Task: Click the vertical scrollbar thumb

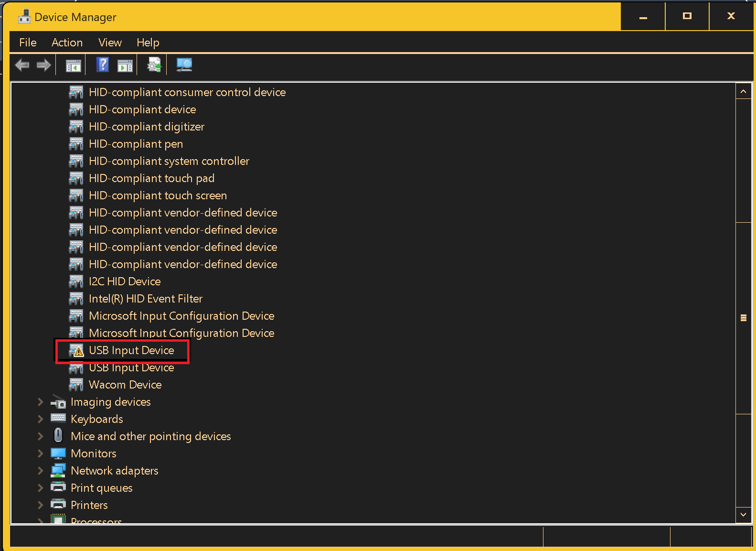Action: pos(743,318)
